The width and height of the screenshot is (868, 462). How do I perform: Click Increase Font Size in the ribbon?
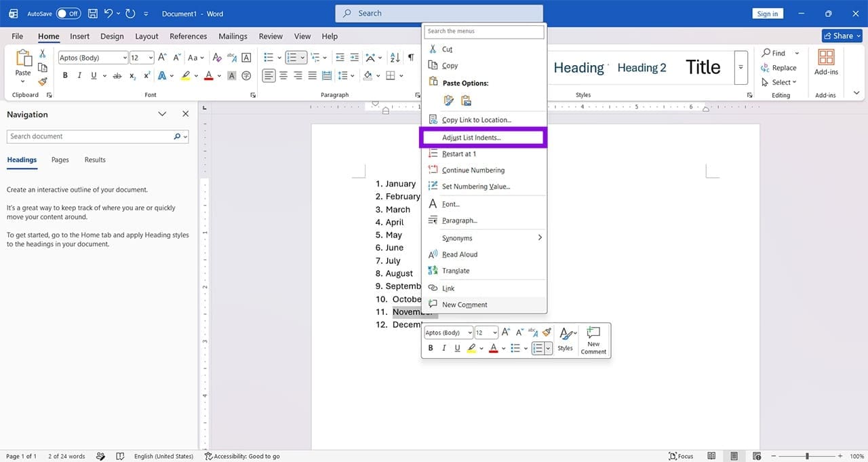(163, 58)
